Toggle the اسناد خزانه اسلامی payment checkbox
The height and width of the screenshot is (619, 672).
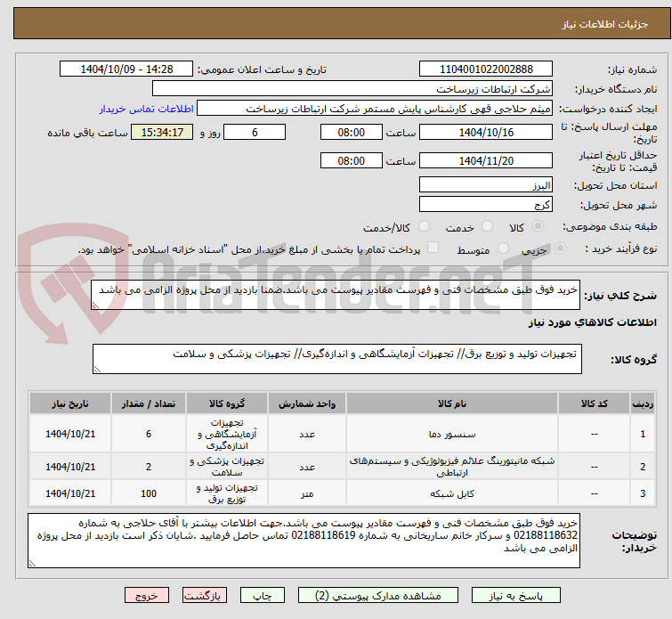click(x=433, y=248)
